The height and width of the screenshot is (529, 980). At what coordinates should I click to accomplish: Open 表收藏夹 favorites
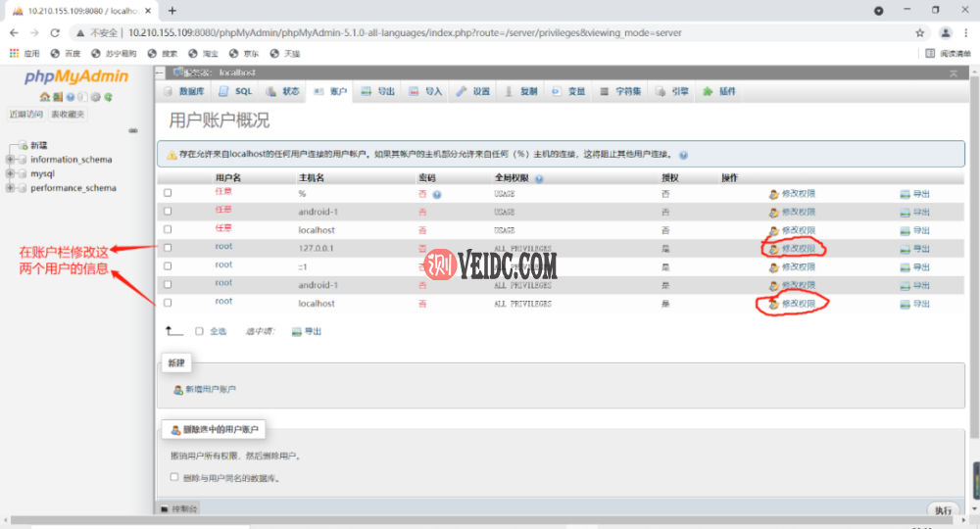(69, 115)
